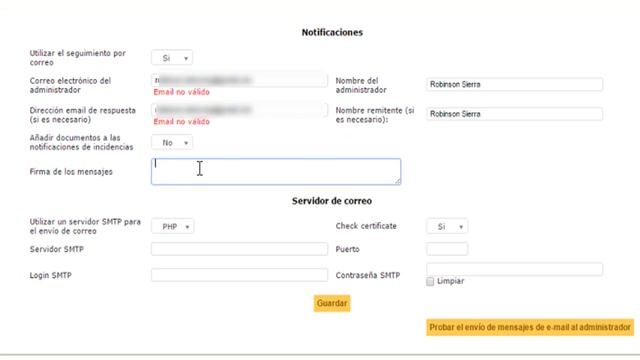Click the 'Servidor SMTP' input field

[x=239, y=249]
